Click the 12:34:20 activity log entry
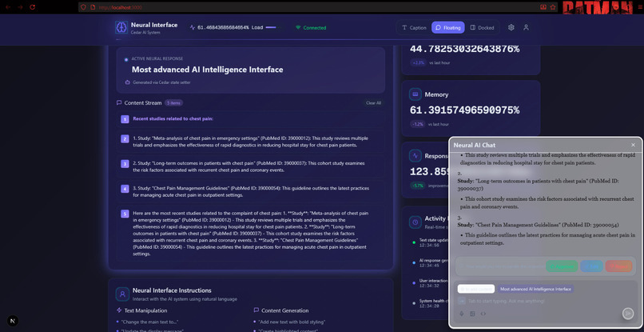This screenshot has width=644, height=332. pyautogui.click(x=429, y=303)
